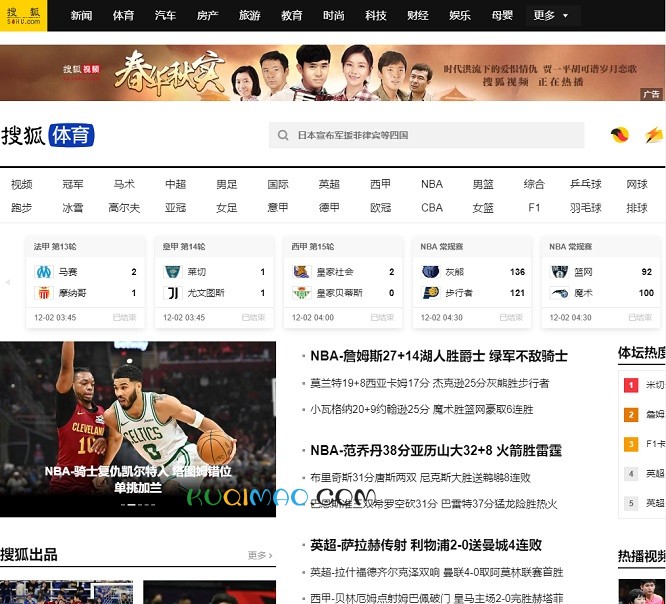Open 科技 in top navigation
The image size is (666, 604).
click(x=376, y=16)
